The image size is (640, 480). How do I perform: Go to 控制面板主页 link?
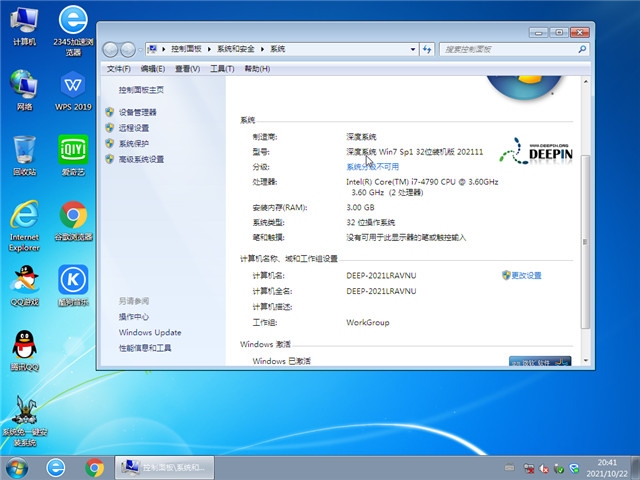141,90
